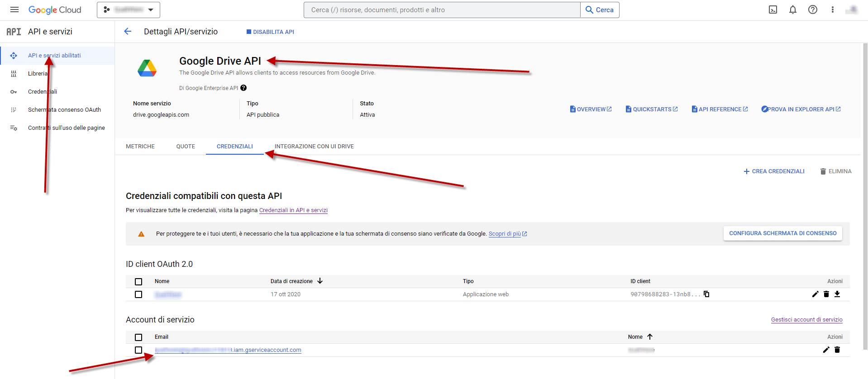Open the hamburger navigation menu

[x=14, y=9]
